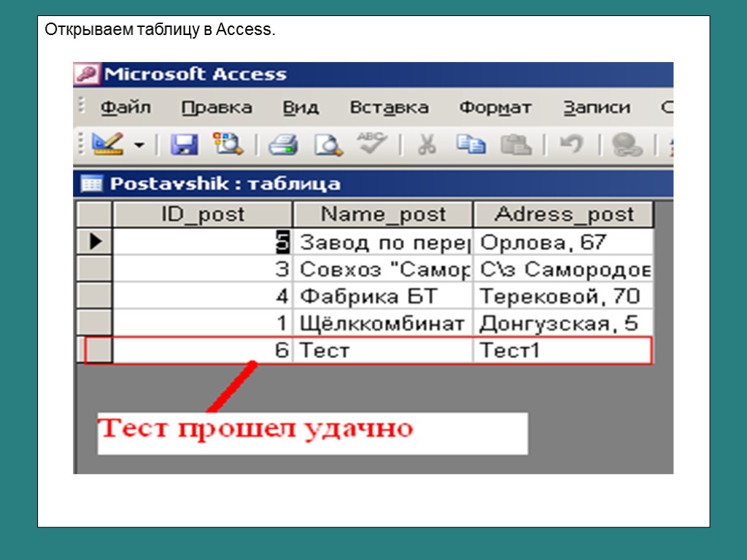747x560 pixels.
Task: Click the cell 'Фабрика БТ'
Action: [383, 296]
